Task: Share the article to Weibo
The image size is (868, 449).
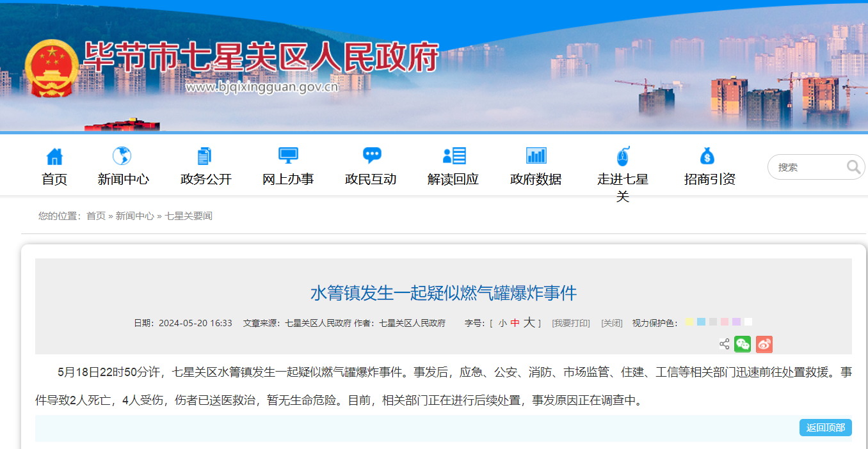Action: (x=764, y=344)
